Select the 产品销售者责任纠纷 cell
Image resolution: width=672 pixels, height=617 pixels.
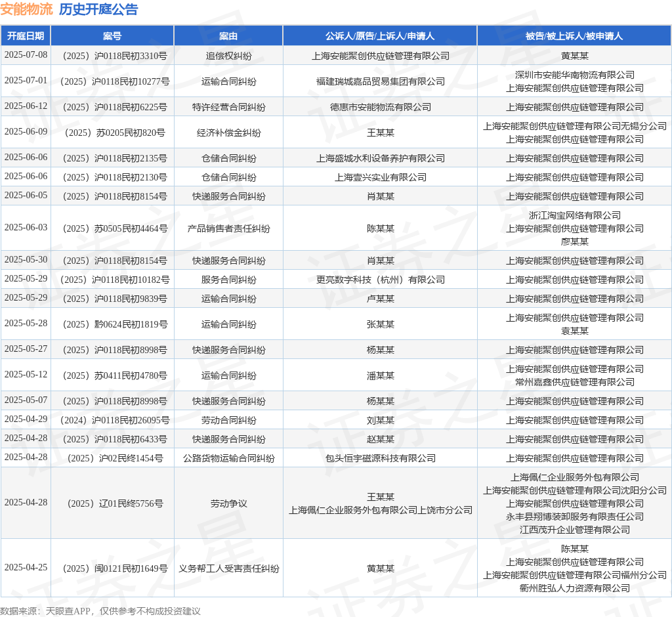tap(228, 228)
